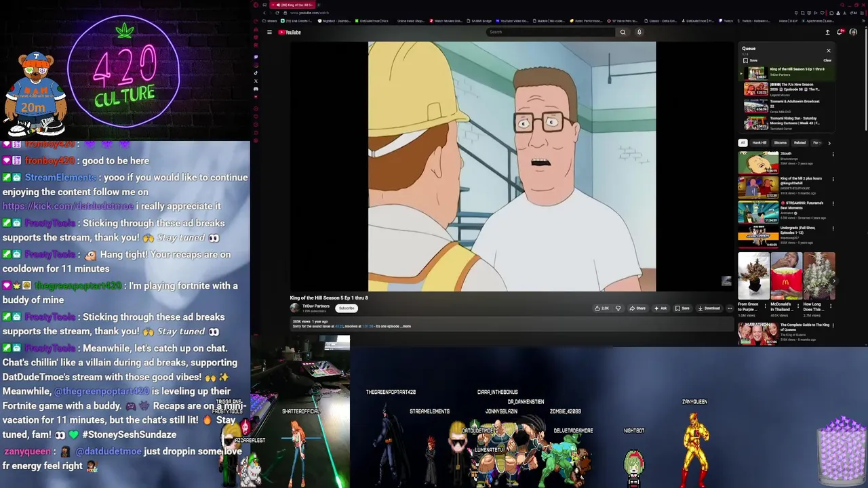Close the Queue panel
The image size is (868, 488).
pyautogui.click(x=828, y=51)
